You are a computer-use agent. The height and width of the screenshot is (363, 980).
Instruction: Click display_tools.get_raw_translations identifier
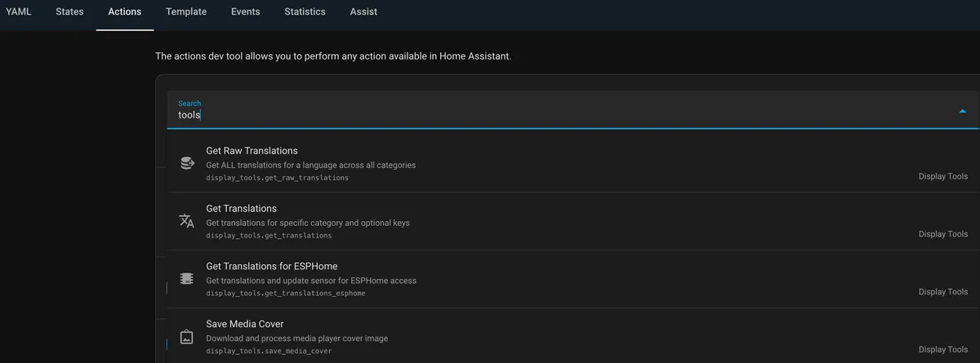click(277, 178)
